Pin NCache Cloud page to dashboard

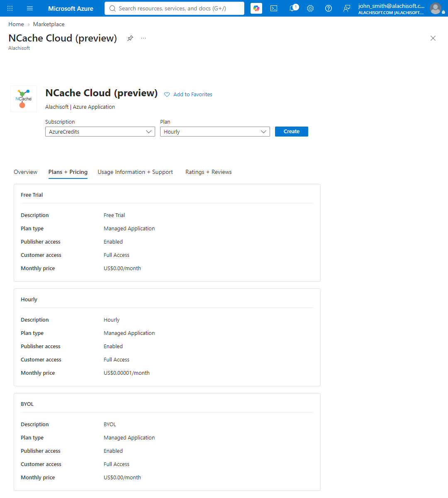[x=130, y=38]
